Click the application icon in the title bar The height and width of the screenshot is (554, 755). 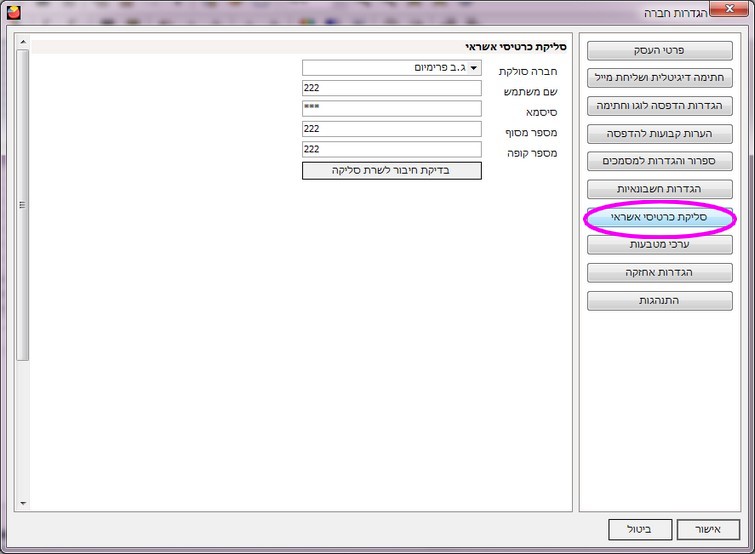pos(13,12)
